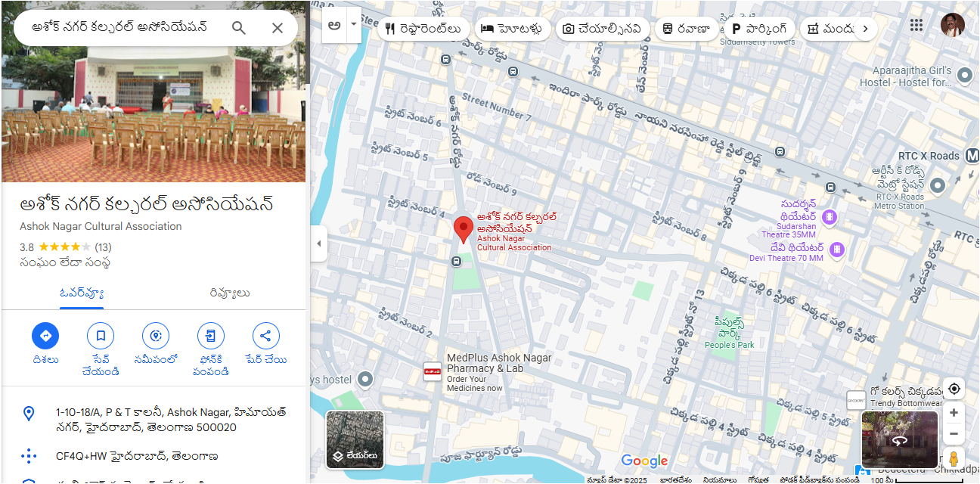Screen dimensions: 980x484
Task: Click the Save bookmark icon
Action: (101, 336)
